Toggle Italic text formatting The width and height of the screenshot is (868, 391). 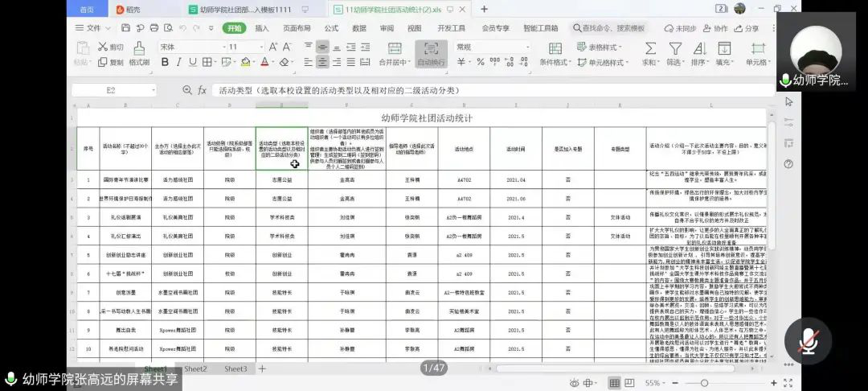(x=178, y=62)
